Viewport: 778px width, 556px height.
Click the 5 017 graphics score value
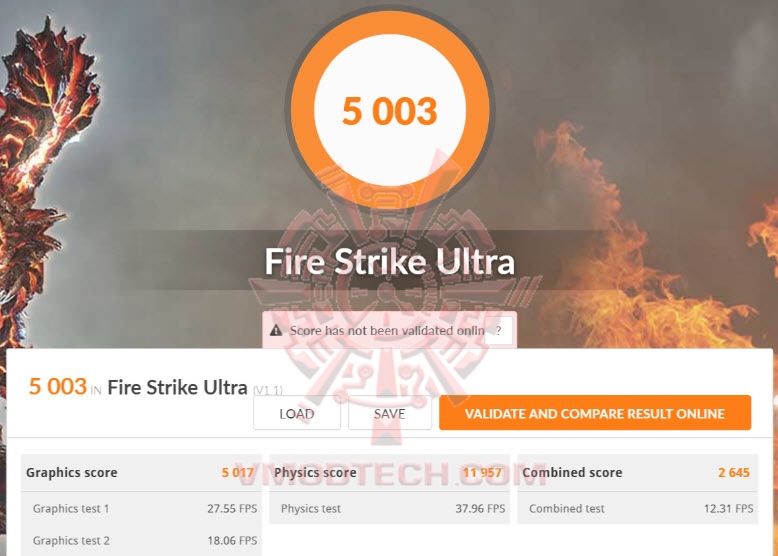tap(237, 472)
